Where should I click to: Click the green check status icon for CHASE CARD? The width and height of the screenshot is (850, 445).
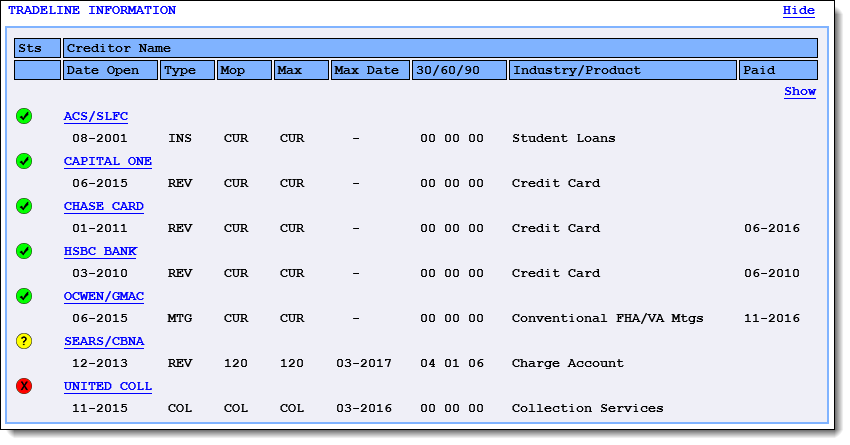tap(24, 206)
